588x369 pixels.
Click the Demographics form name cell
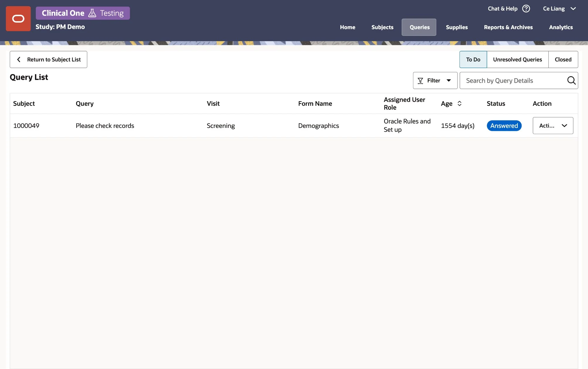coord(318,126)
